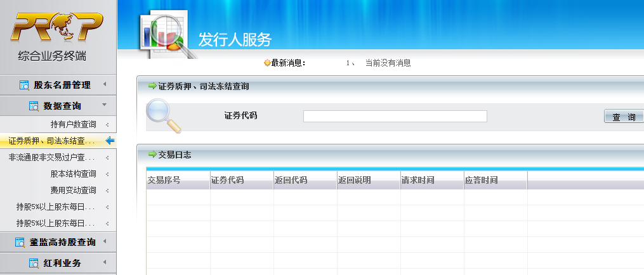The width and height of the screenshot is (644, 275).
Task: Click the 最新消息 notification icon
Action: click(x=267, y=63)
